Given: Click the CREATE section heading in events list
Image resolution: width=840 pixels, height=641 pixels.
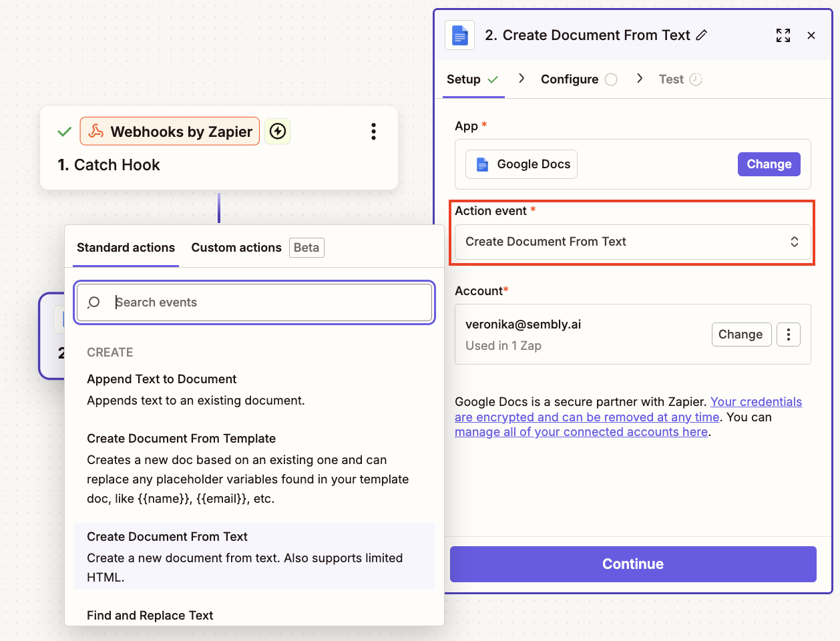Looking at the screenshot, I should click(110, 353).
